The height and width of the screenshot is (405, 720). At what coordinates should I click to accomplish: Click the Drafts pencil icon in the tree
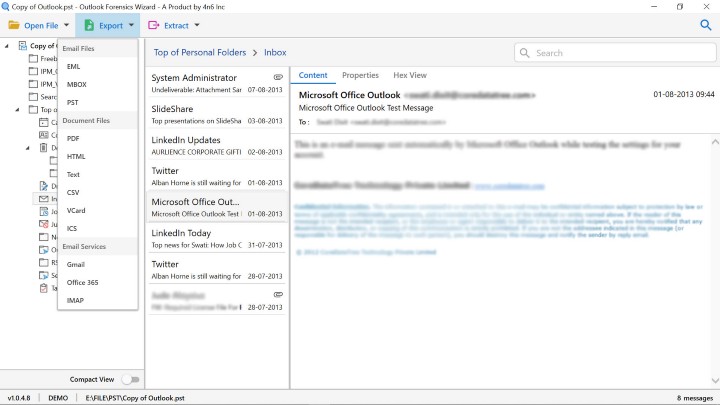click(x=44, y=186)
